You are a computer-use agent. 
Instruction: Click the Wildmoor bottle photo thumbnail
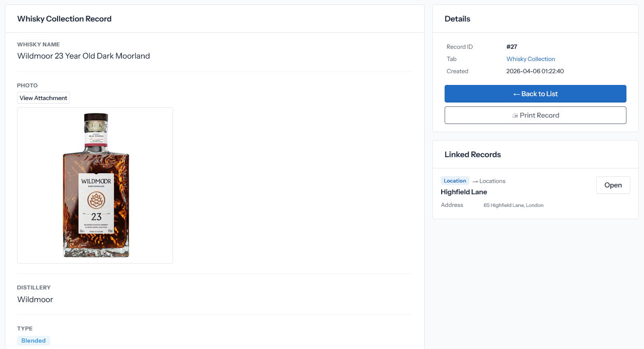click(x=95, y=185)
